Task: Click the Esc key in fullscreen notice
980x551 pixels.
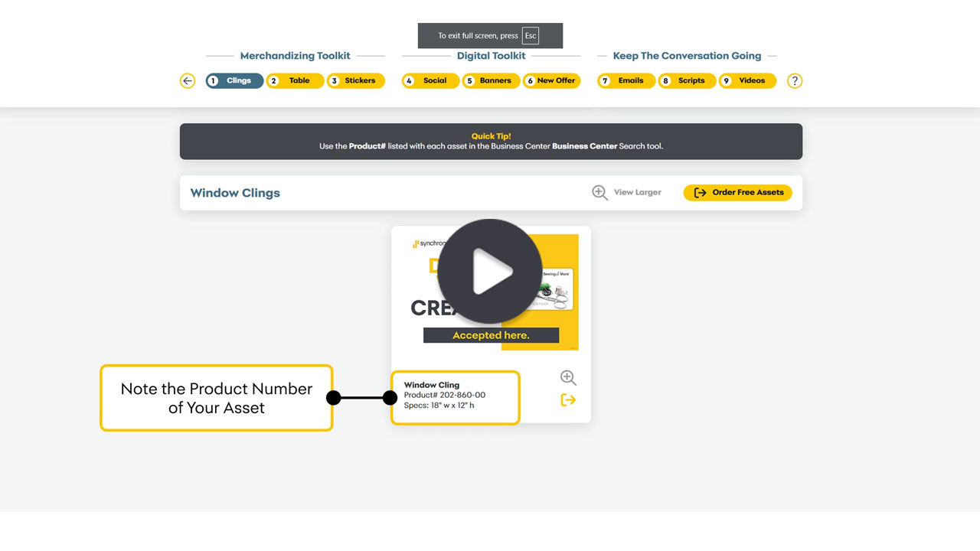Action: 531,36
